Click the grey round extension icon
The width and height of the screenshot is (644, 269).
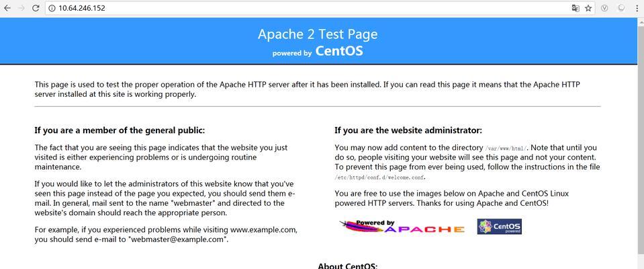[621, 8]
